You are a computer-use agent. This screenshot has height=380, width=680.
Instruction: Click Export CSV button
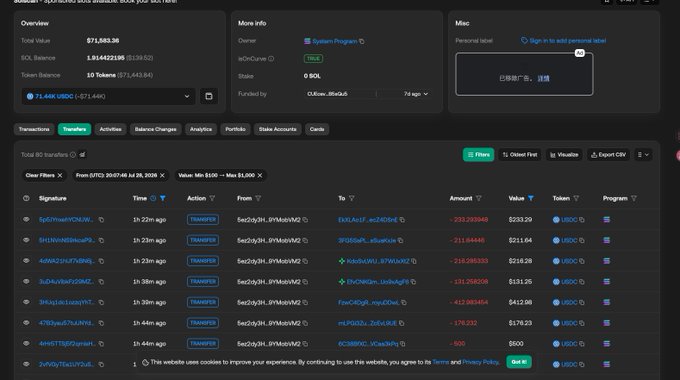coord(608,155)
